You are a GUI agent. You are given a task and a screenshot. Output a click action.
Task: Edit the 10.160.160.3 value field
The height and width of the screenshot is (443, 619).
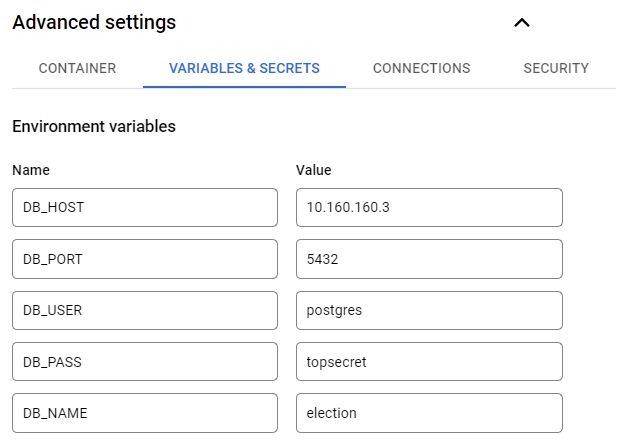pos(429,207)
